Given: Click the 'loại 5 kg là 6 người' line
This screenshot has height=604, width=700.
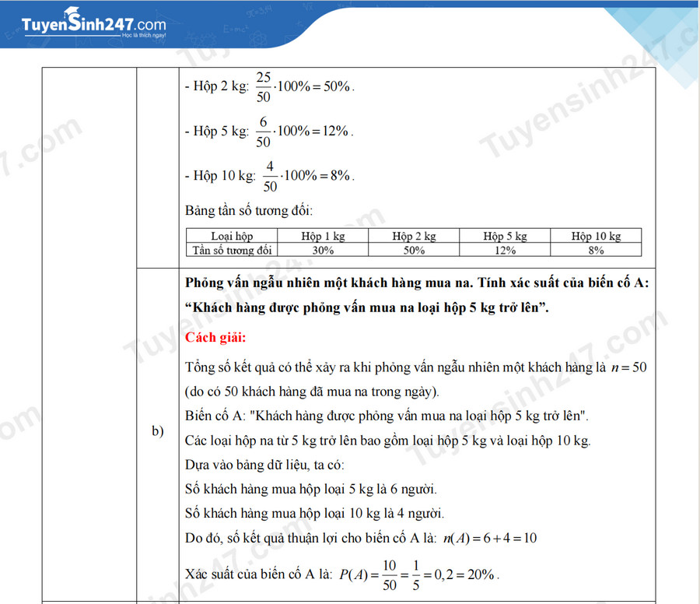Looking at the screenshot, I should coord(310,489).
